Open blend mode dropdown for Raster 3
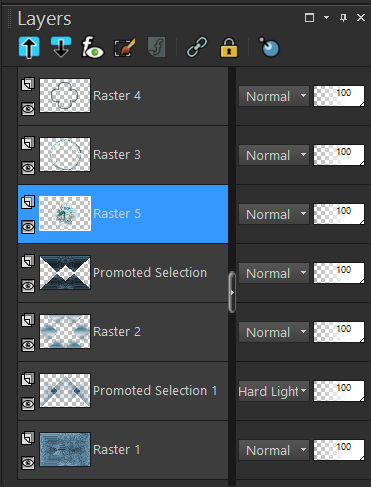The height and width of the screenshot is (487, 371). click(274, 155)
